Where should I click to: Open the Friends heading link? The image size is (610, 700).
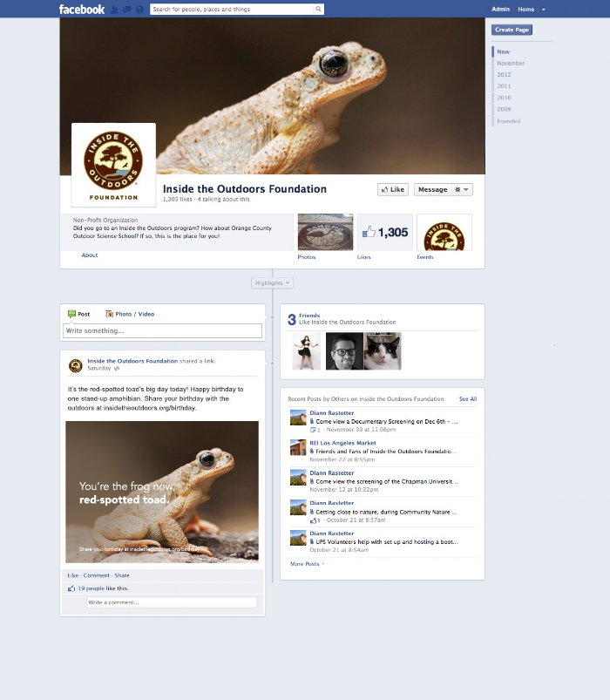tap(309, 316)
